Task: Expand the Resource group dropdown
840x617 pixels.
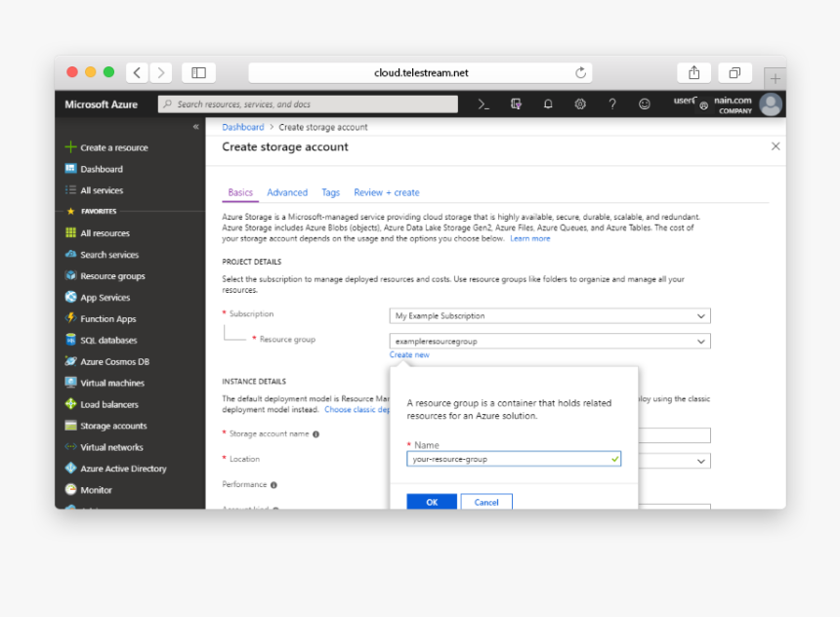Action: click(550, 341)
